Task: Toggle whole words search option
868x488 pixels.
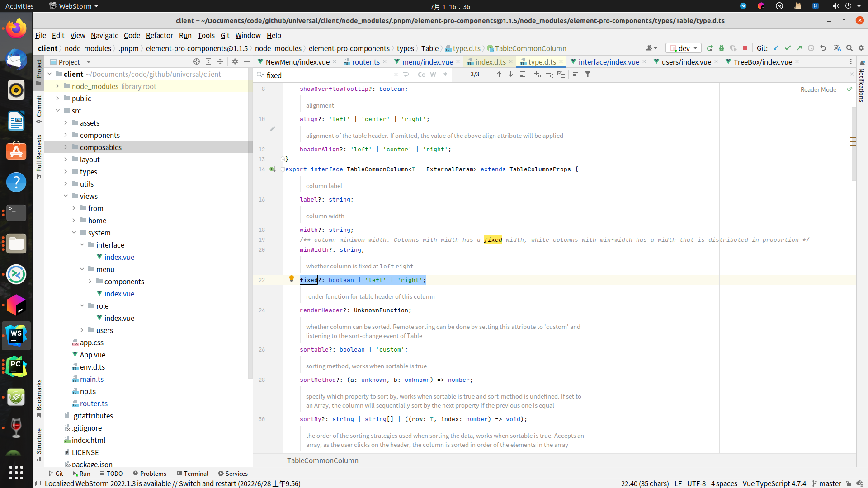Action: click(x=433, y=75)
